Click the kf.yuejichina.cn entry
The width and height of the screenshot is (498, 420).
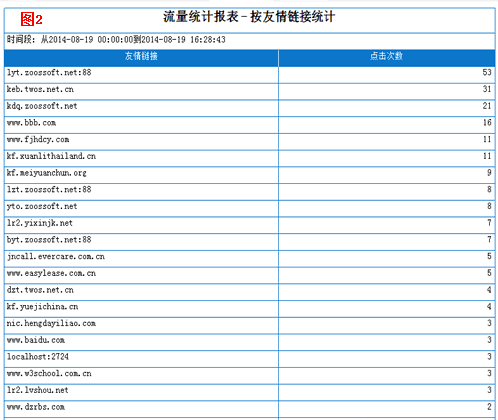pos(42,307)
